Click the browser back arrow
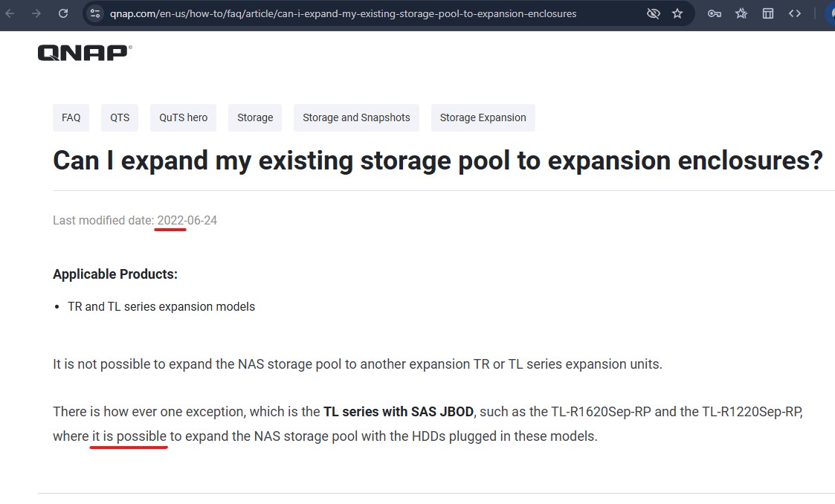Viewport: 835px width, 504px height. (x=10, y=13)
